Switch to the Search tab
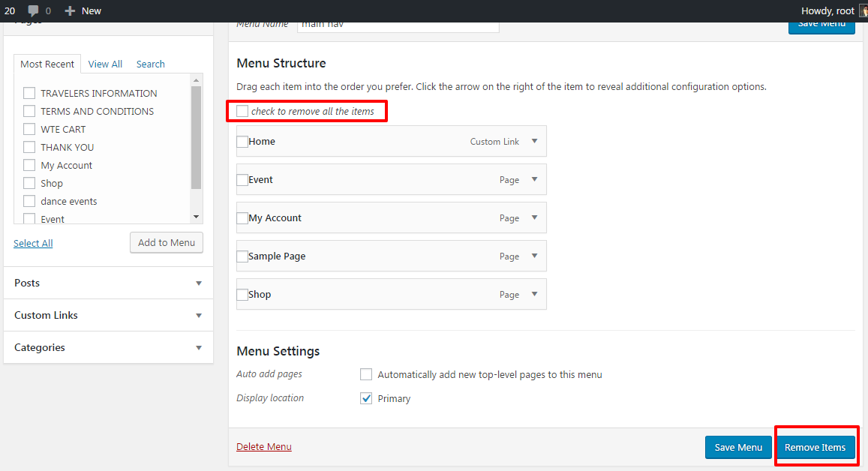The height and width of the screenshot is (471, 868). (151, 64)
